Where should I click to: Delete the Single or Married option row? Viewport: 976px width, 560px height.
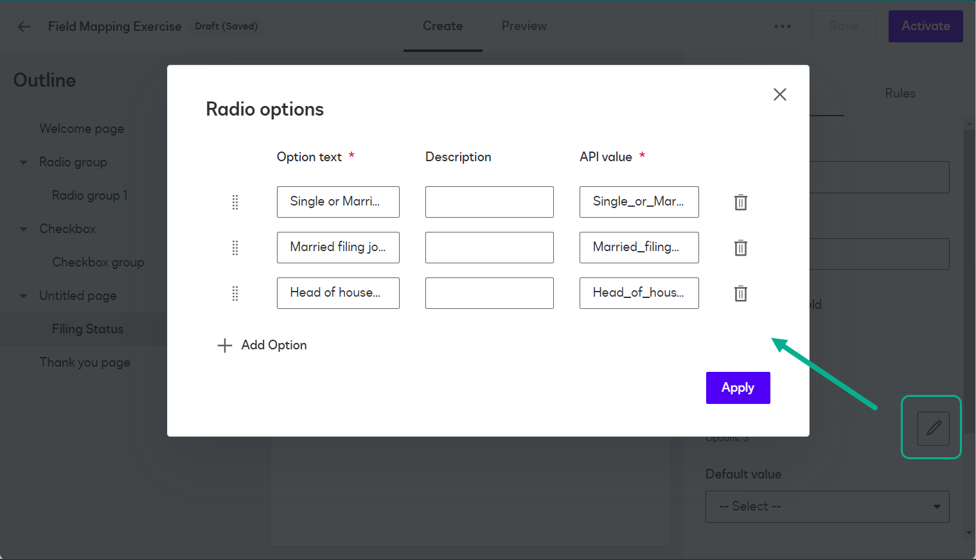coord(740,202)
